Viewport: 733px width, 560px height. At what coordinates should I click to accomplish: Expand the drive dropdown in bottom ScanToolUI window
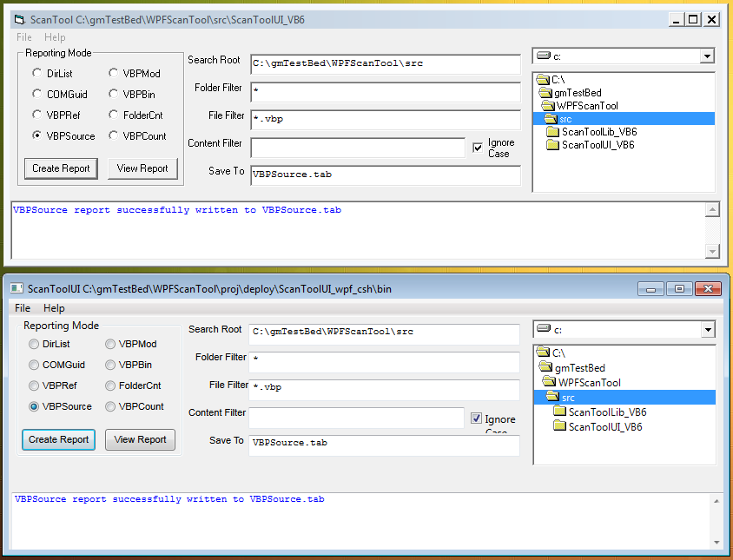(708, 330)
